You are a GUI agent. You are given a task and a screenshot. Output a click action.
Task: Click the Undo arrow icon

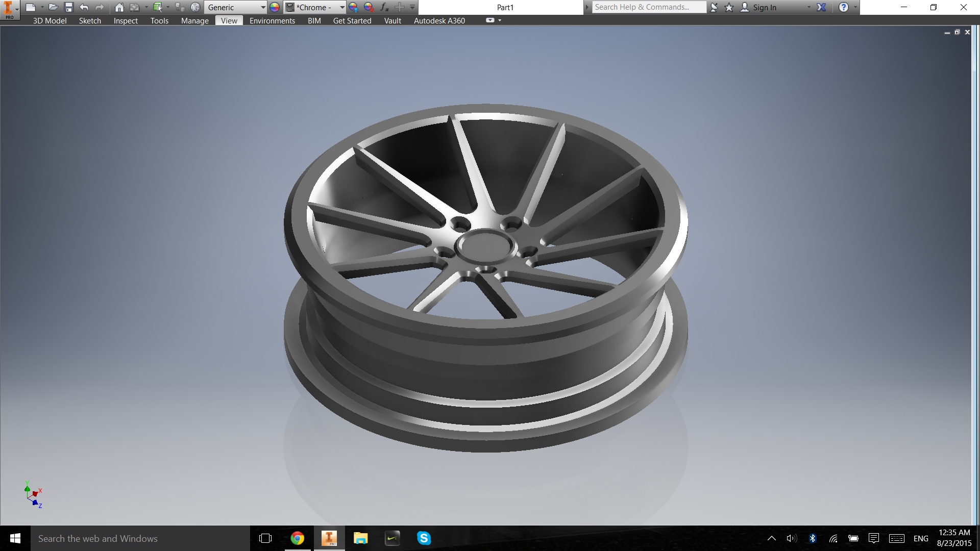point(84,7)
